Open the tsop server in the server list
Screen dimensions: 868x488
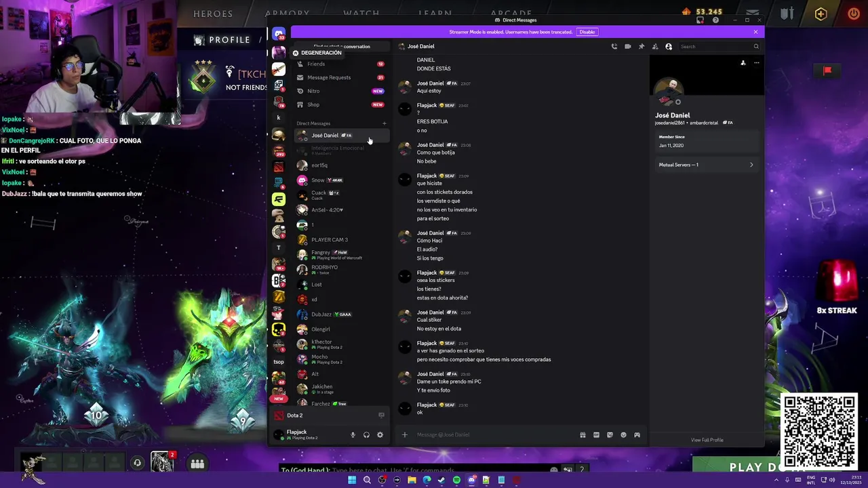point(279,362)
